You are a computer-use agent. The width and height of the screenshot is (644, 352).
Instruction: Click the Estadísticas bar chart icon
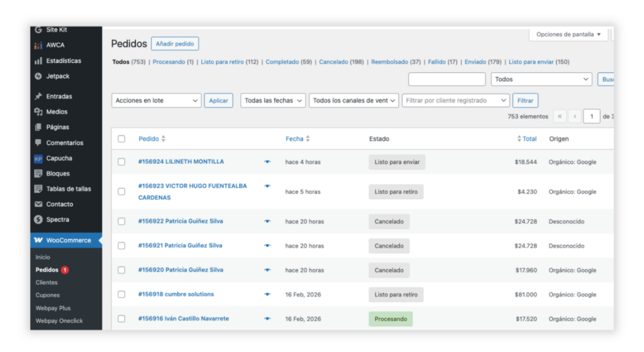(39, 61)
